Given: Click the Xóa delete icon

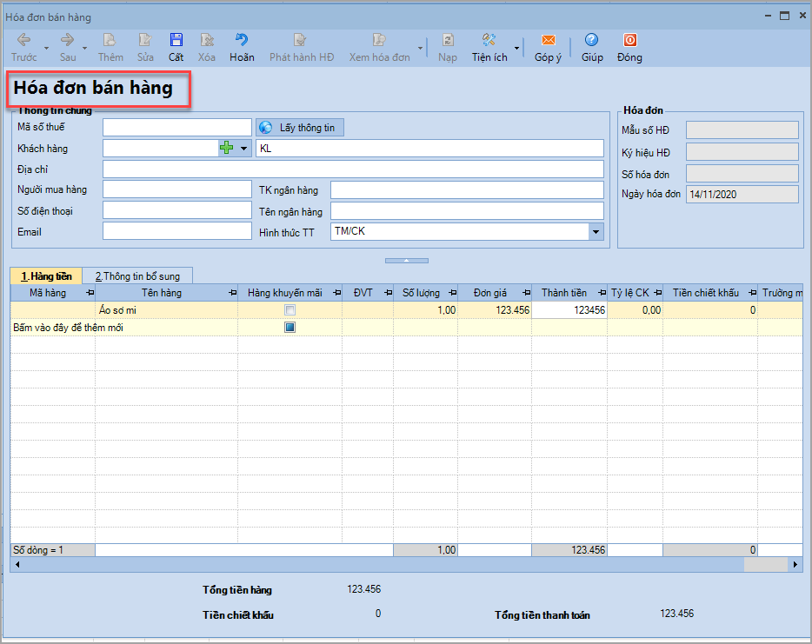Looking at the screenshot, I should pyautogui.click(x=207, y=40).
